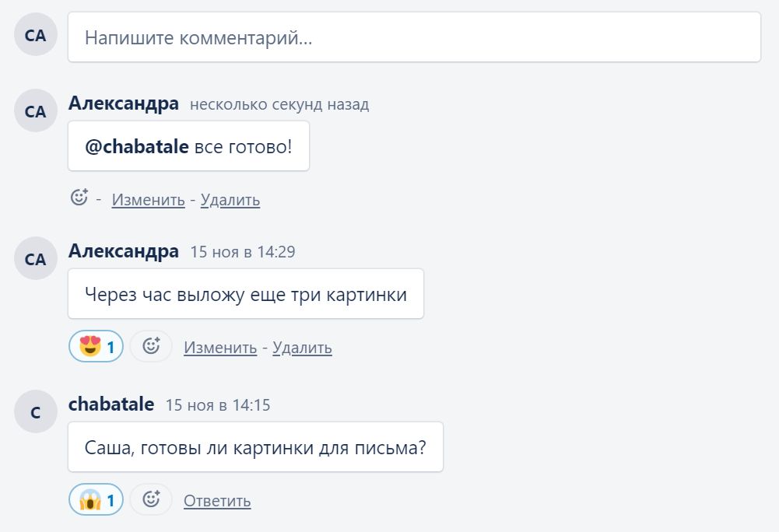Delete the "Через час выложу еще три картинки" comment

[x=303, y=348]
